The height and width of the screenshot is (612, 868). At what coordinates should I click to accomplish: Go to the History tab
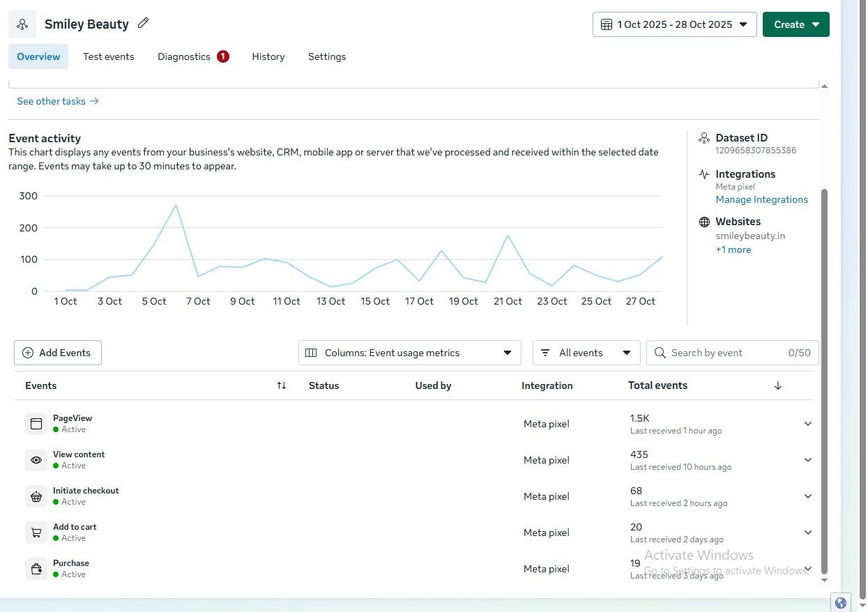point(268,56)
